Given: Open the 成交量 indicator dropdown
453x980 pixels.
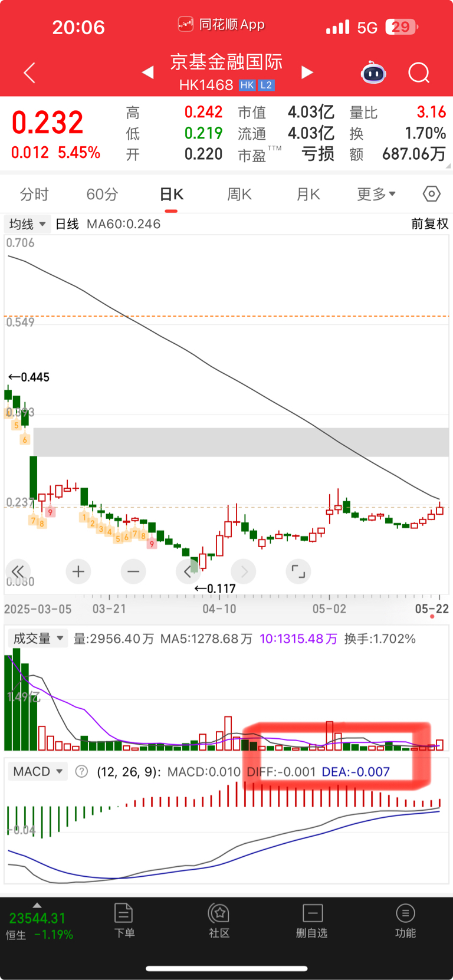Looking at the screenshot, I should (x=38, y=639).
